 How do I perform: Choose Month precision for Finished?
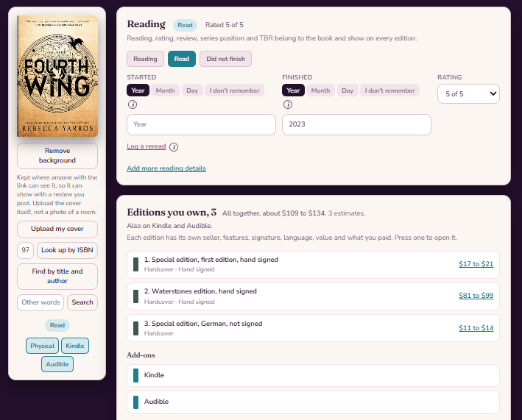(320, 90)
